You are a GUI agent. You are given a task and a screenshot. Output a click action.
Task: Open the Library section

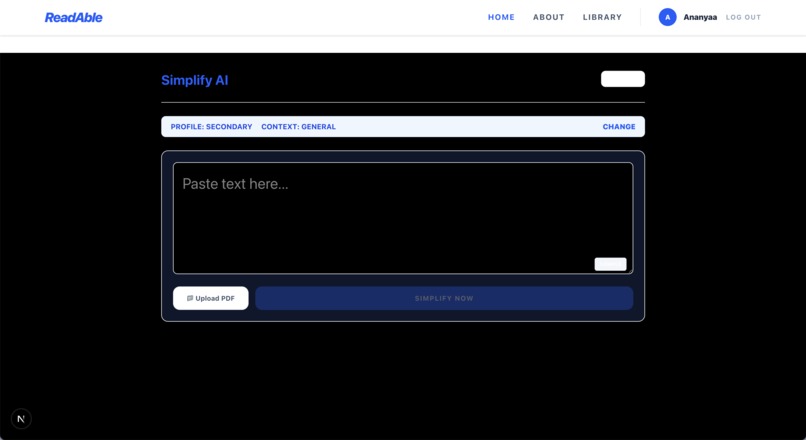602,17
